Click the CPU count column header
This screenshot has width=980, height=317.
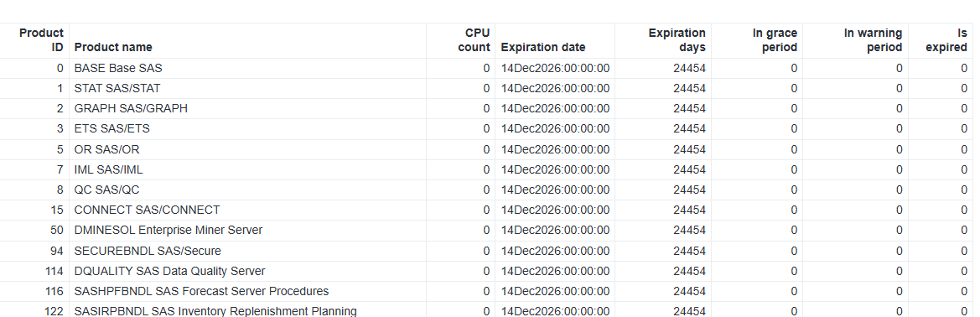[x=460, y=40]
